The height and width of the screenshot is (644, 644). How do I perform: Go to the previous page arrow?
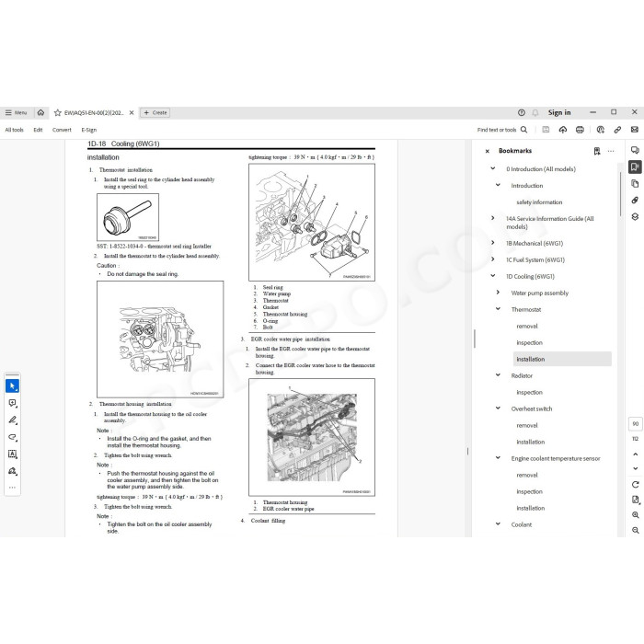636,454
